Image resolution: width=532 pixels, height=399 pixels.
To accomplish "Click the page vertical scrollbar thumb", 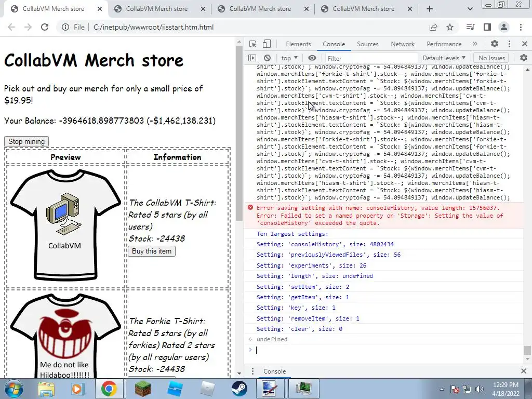I will (239, 132).
